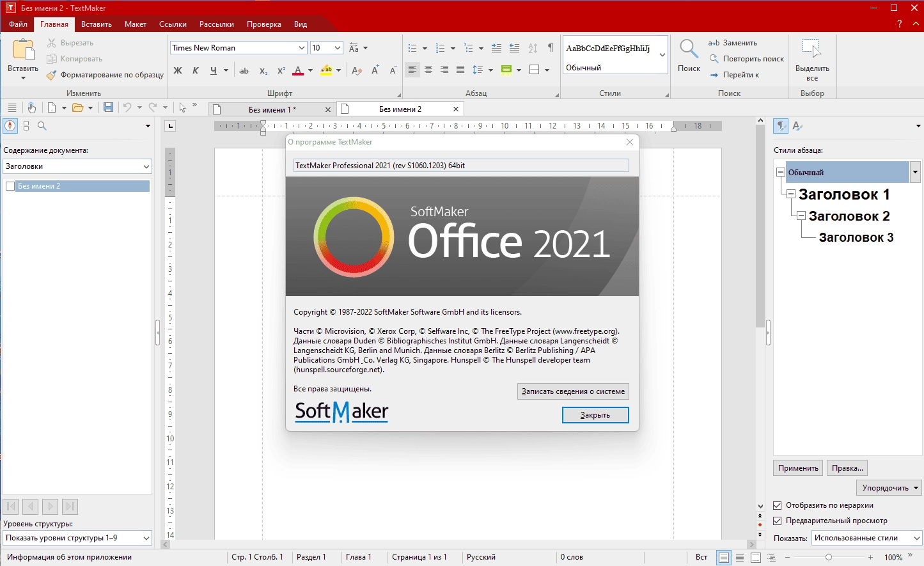Viewport: 924px width, 566px height.
Task: Apply superscript formatting
Action: coord(281,70)
